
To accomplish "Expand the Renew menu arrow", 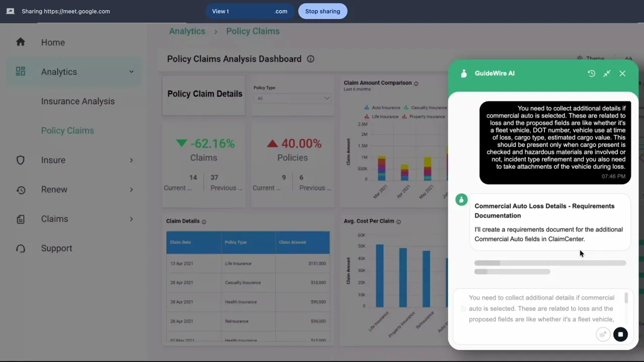I will [x=131, y=190].
